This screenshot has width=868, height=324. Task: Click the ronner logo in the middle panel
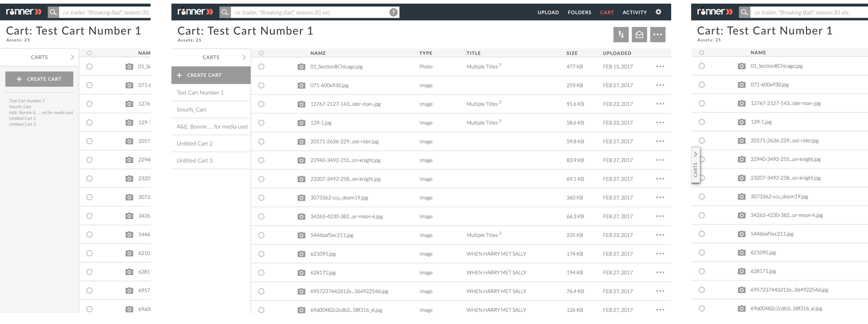[x=195, y=12]
